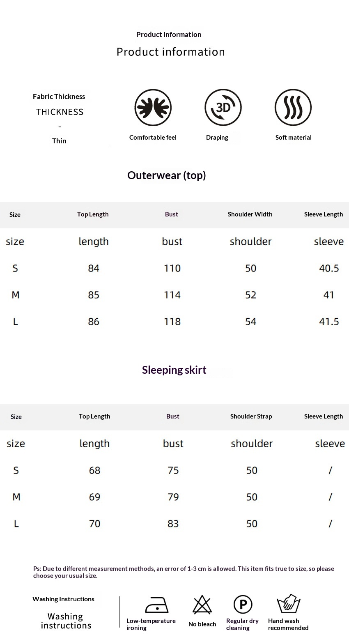Click the Low-temperature ironing icon
The height and width of the screenshot is (644, 349).
coord(157,605)
